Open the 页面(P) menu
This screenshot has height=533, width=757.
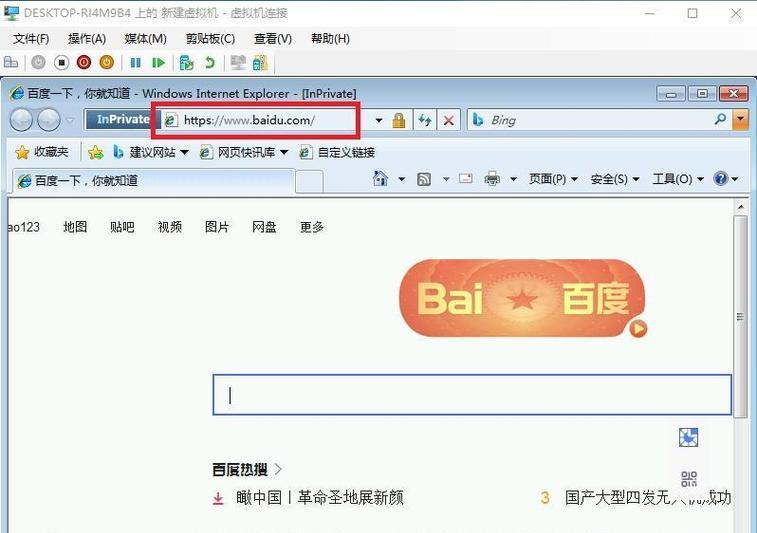pos(553,179)
